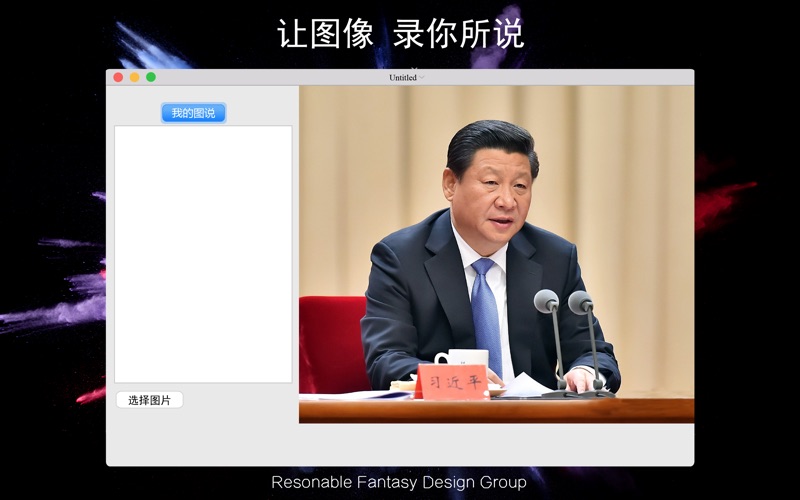
Task: Click the right microphone in the image
Action: (x=580, y=302)
